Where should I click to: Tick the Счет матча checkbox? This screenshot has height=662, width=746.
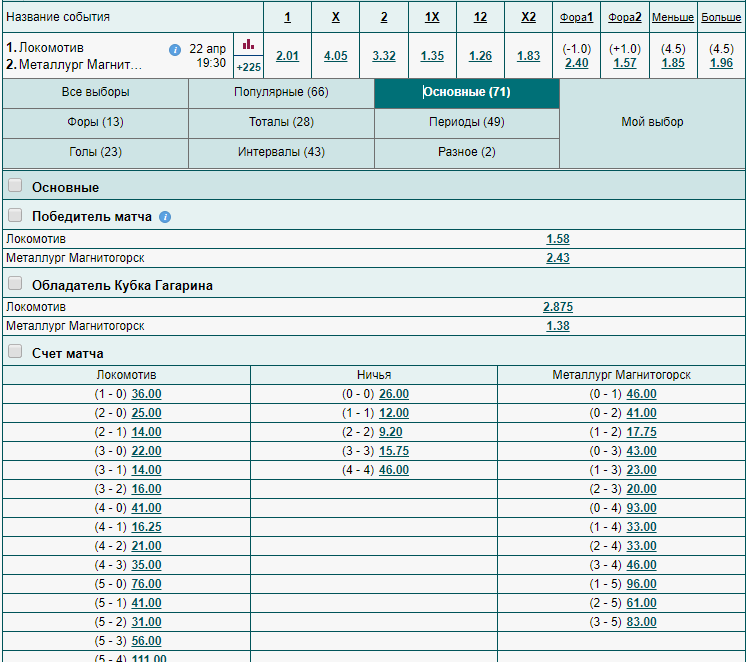(x=15, y=351)
